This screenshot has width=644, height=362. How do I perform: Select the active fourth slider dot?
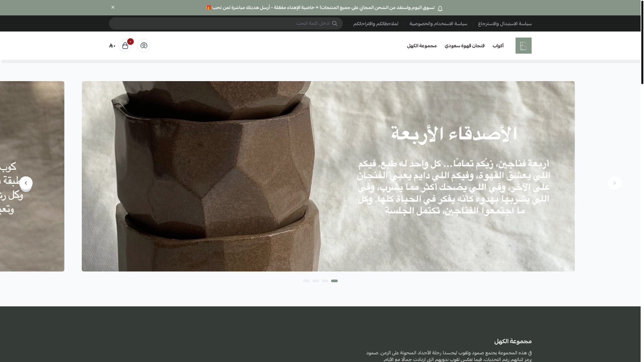pyautogui.click(x=334, y=281)
